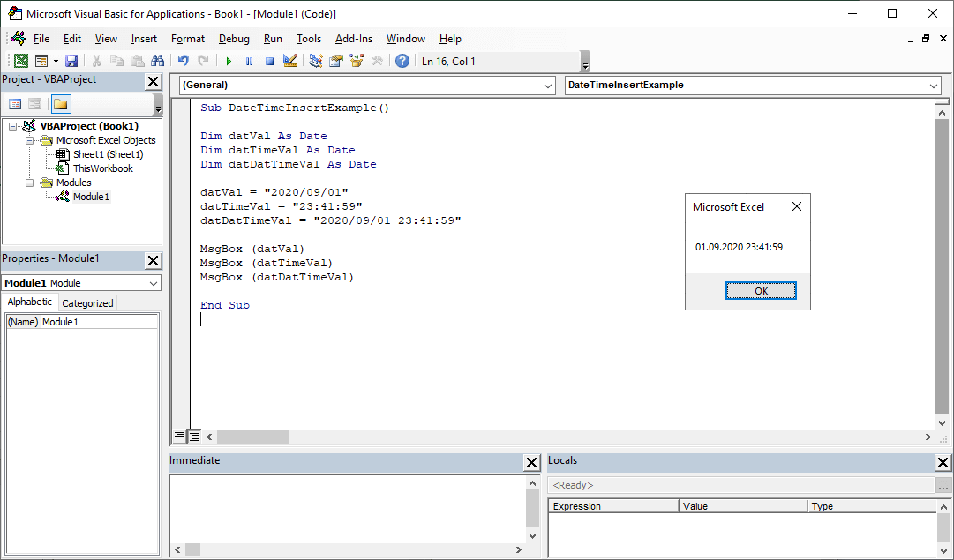Screen dimensions: 954x560
Task: Click the VBA application icon on menu bar
Action: click(x=19, y=38)
